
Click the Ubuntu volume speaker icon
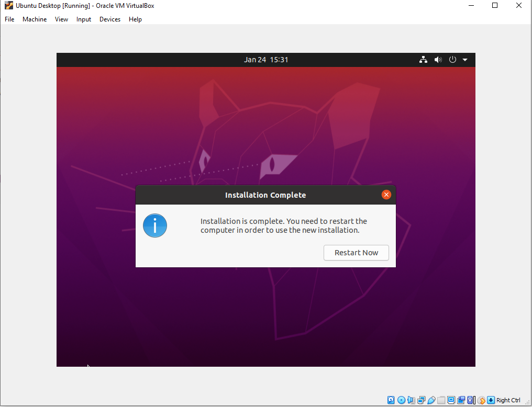438,60
